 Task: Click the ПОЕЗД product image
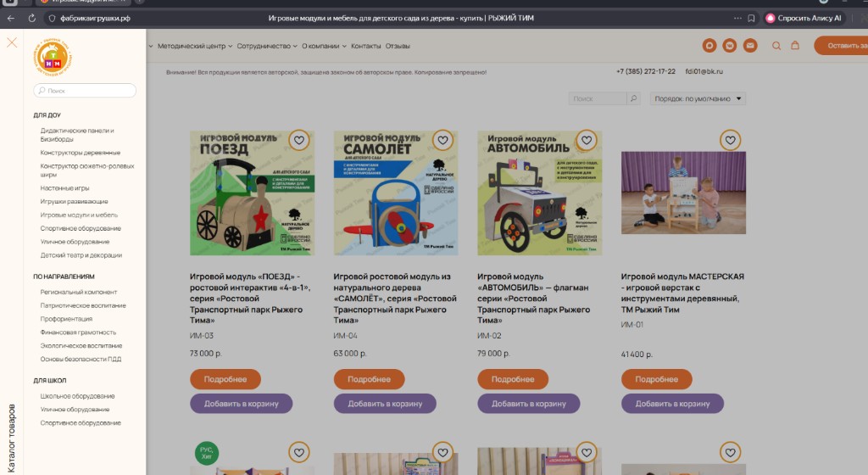pos(252,193)
